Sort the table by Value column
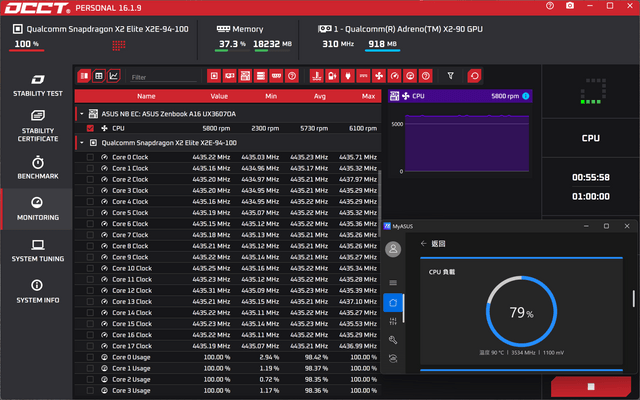The image size is (640, 400). (219, 96)
